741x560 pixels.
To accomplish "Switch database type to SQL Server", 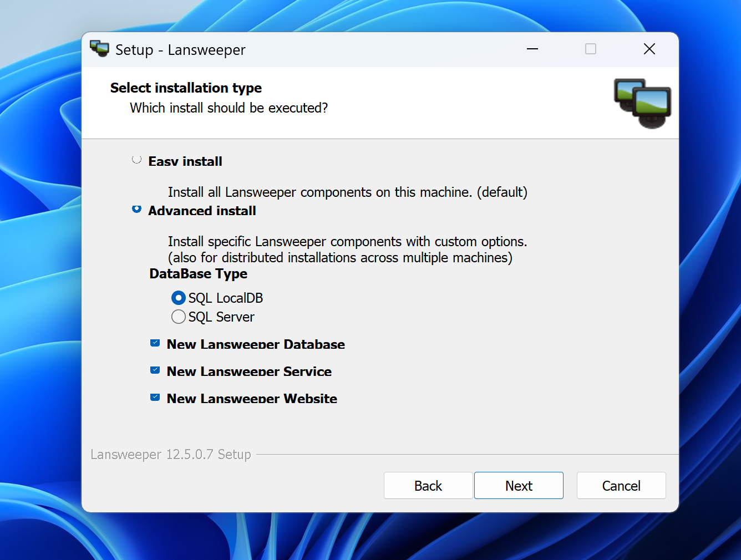I will click(179, 317).
